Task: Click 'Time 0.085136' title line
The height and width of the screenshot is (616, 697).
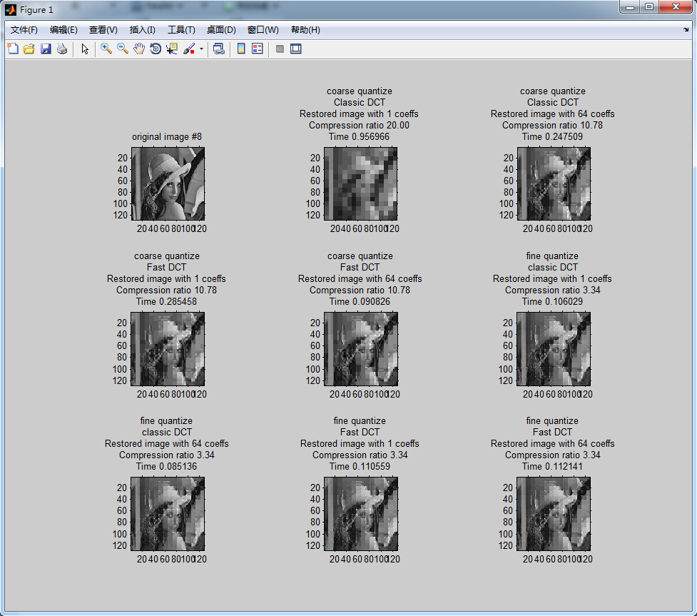Action: coord(166,467)
